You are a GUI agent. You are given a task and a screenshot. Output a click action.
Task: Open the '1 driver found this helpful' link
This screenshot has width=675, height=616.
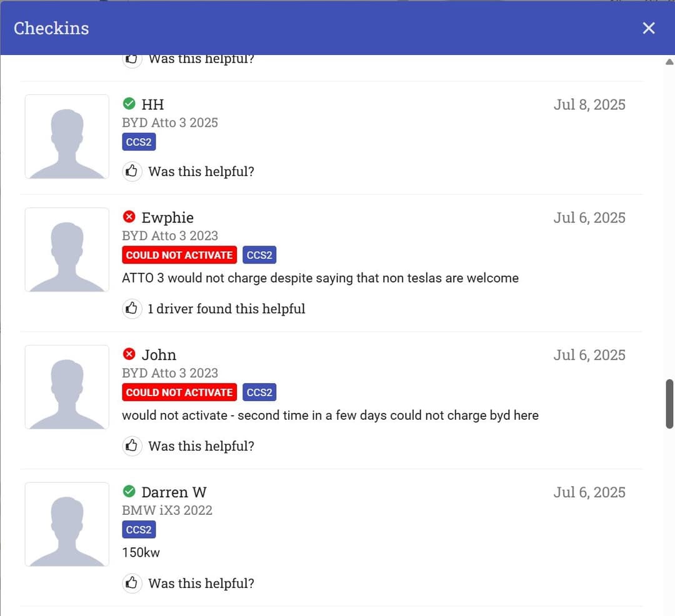(226, 308)
